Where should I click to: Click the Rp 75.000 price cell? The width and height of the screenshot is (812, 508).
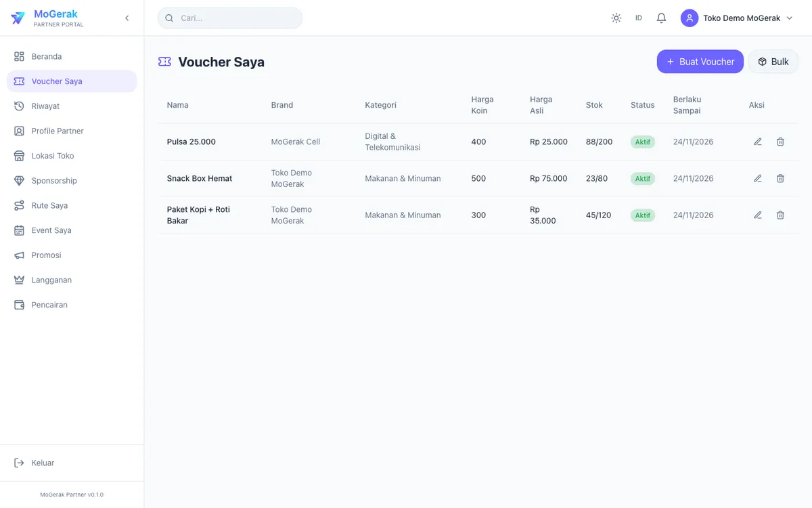pos(549,178)
